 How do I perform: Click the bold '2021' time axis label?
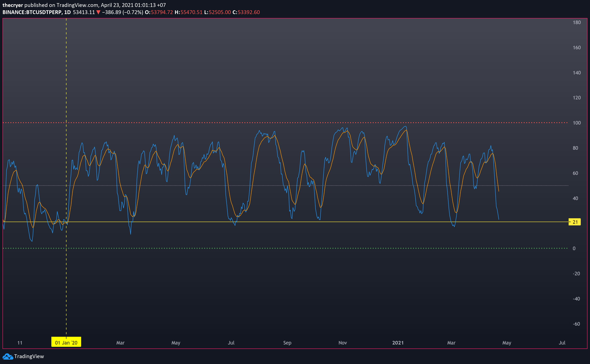[398, 343]
